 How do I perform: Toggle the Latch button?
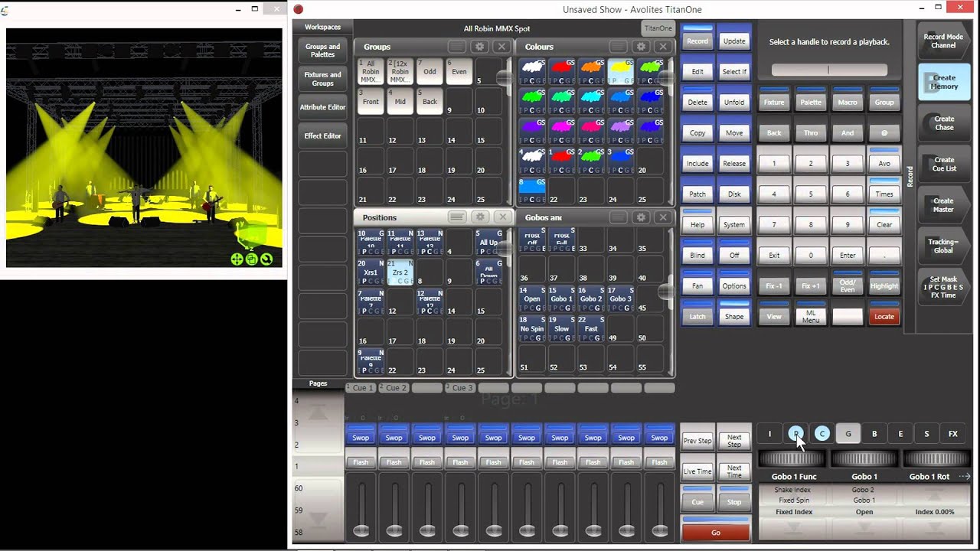(697, 315)
